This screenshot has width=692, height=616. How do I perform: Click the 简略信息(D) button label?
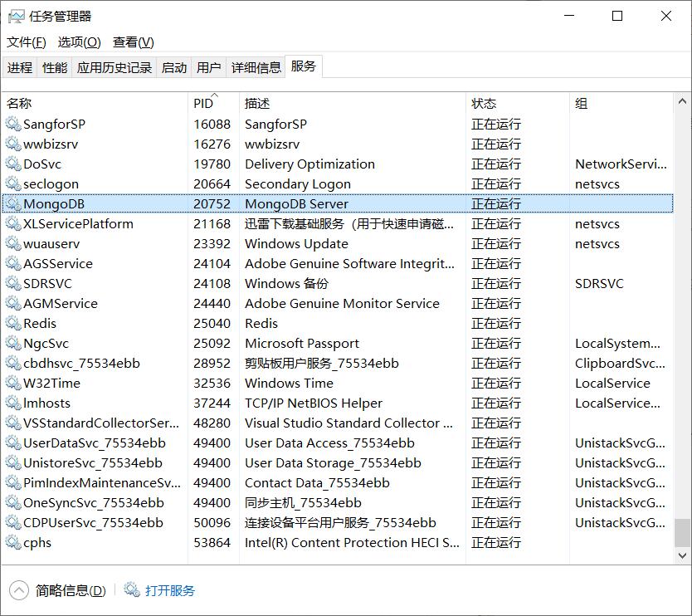(x=71, y=590)
